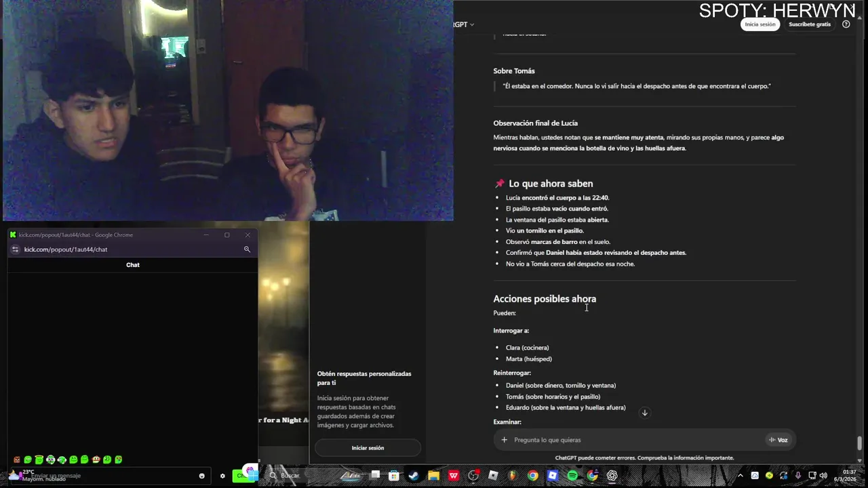Click the ChatGPT page vertical scrollbar thumb

860,443
